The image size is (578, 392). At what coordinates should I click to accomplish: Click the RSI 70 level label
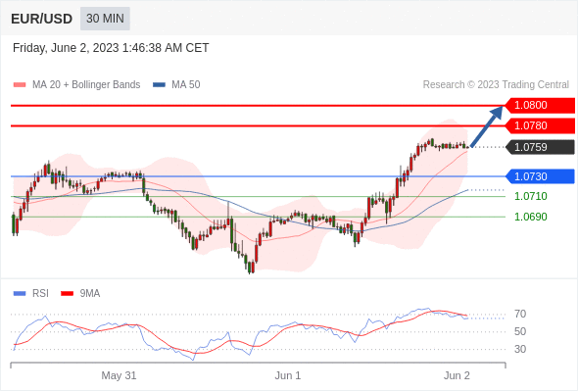coord(520,315)
